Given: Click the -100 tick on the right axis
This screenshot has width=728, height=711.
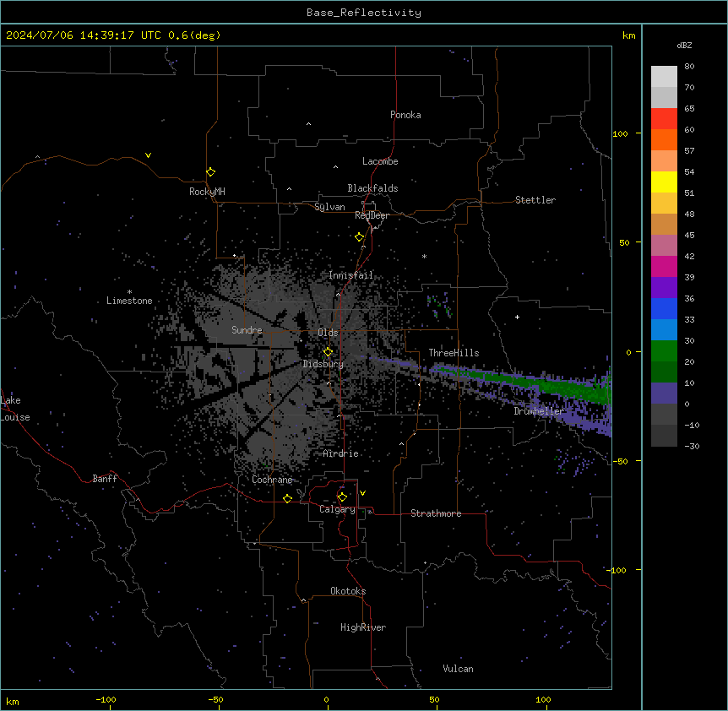Looking at the screenshot, I should tap(617, 570).
